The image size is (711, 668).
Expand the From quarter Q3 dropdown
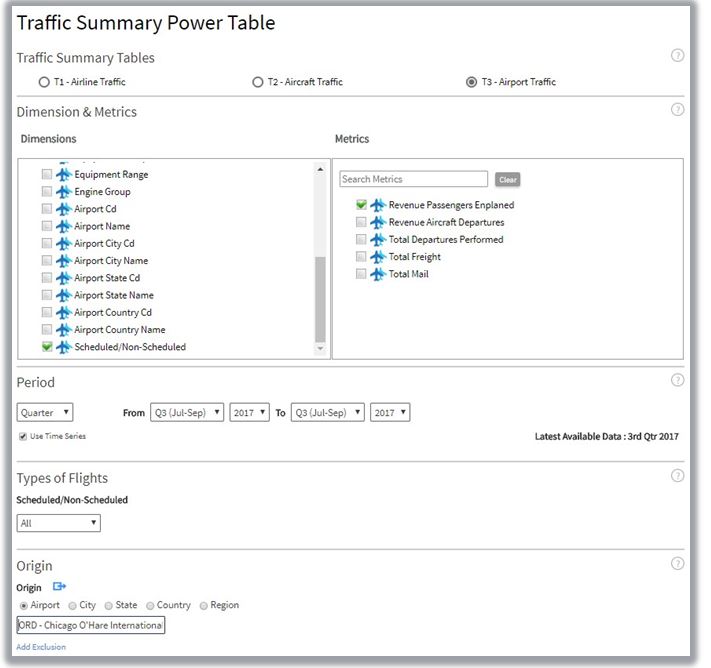186,412
